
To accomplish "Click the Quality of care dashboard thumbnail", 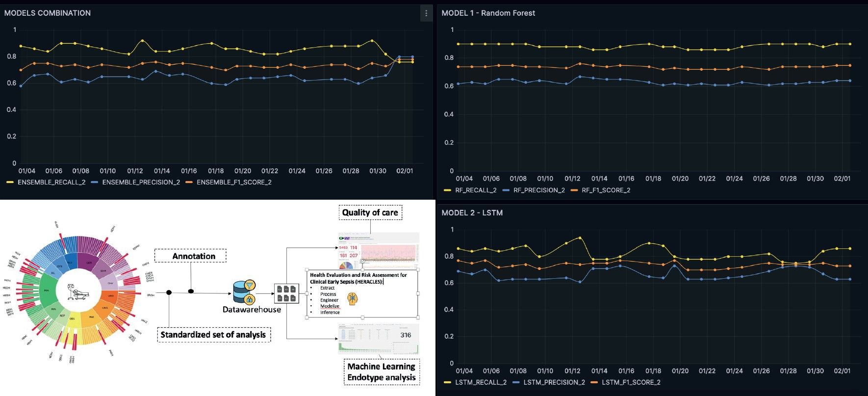I will click(x=378, y=250).
